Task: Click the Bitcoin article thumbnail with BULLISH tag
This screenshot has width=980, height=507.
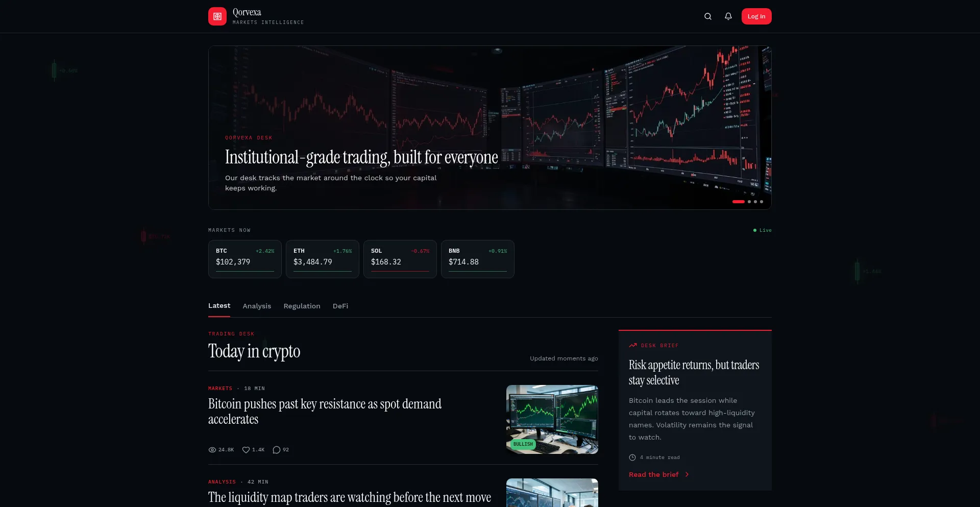Action: (x=552, y=419)
